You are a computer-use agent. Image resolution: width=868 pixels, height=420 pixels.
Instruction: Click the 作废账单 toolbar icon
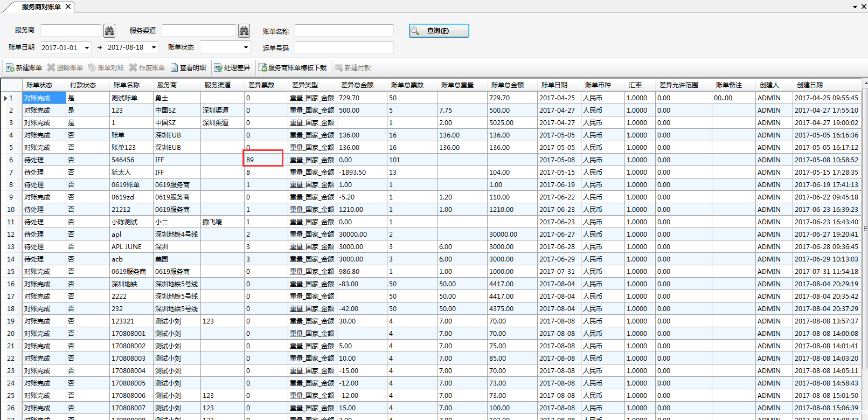coord(133,68)
